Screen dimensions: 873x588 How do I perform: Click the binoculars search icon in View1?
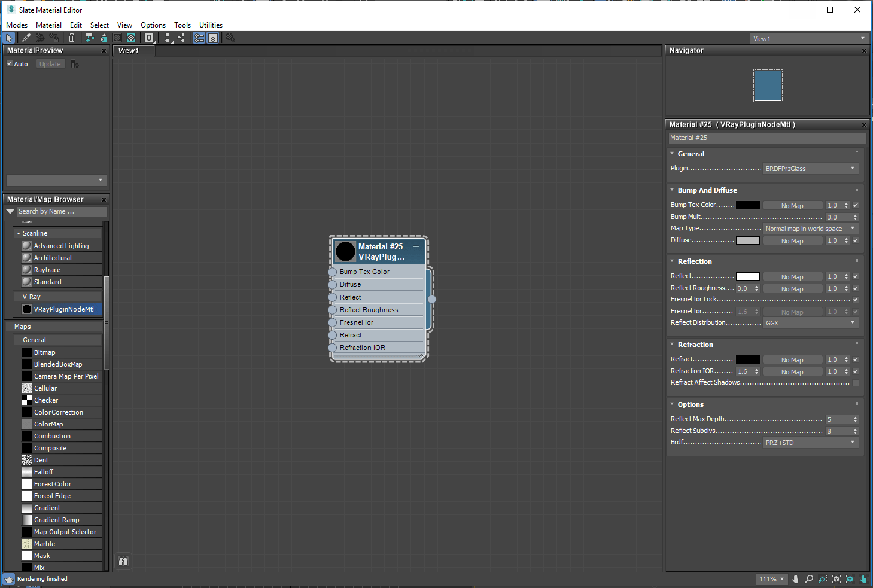123,561
